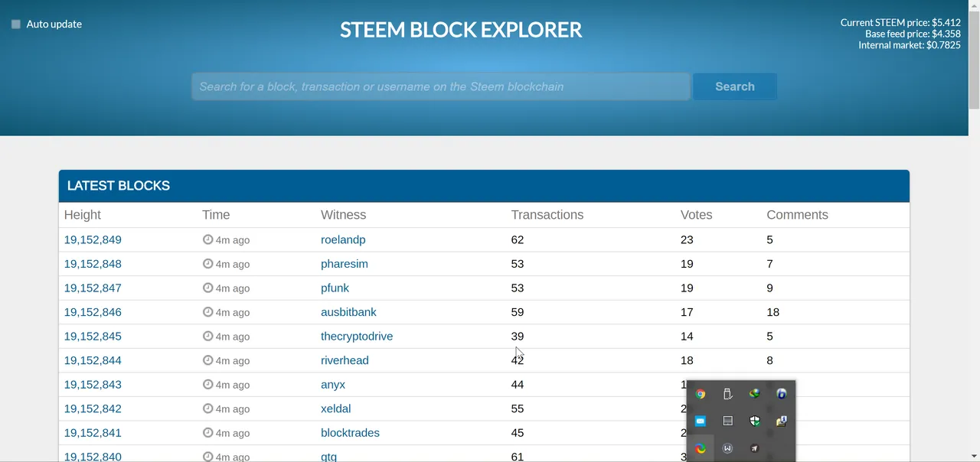Click the Transactions column header
Image resolution: width=980 pixels, height=462 pixels.
pos(547,215)
